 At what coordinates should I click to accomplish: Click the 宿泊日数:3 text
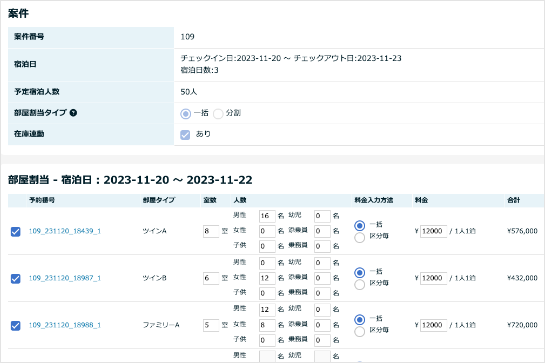pyautogui.click(x=200, y=70)
